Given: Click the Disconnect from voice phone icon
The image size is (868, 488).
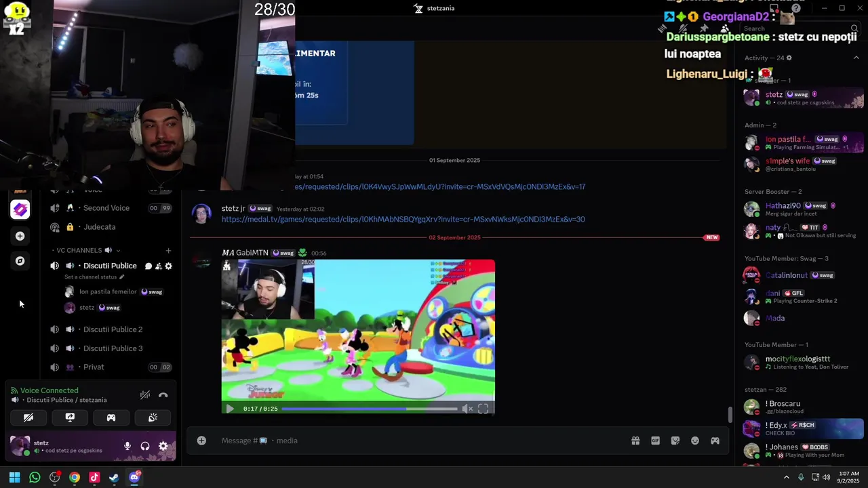Looking at the screenshot, I should [x=163, y=395].
